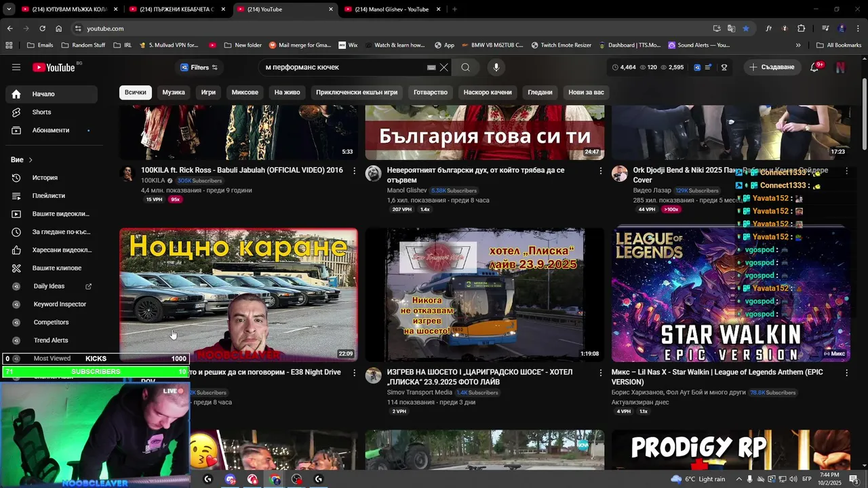The height and width of the screenshot is (488, 868).
Task: Go to the YouTube logo home link
Action: [54, 67]
